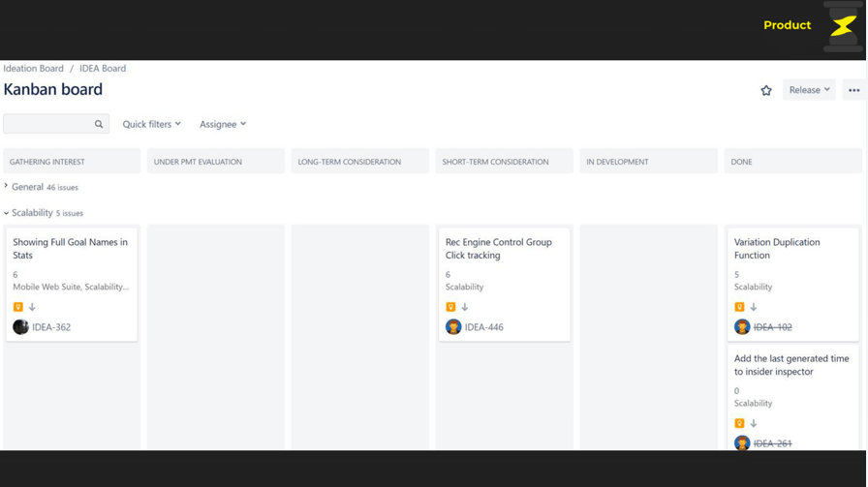The height and width of the screenshot is (487, 868).
Task: Open the three-dots more options menu
Action: [853, 90]
